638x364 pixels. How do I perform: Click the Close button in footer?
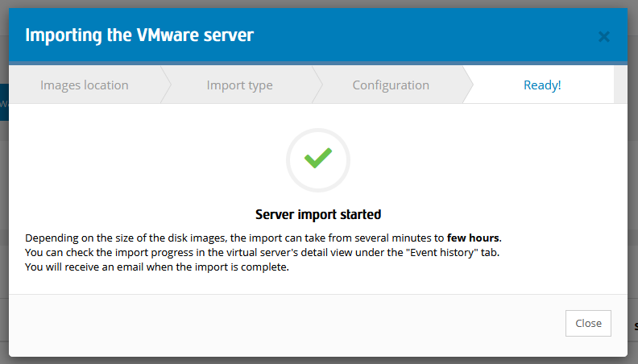pyautogui.click(x=588, y=323)
